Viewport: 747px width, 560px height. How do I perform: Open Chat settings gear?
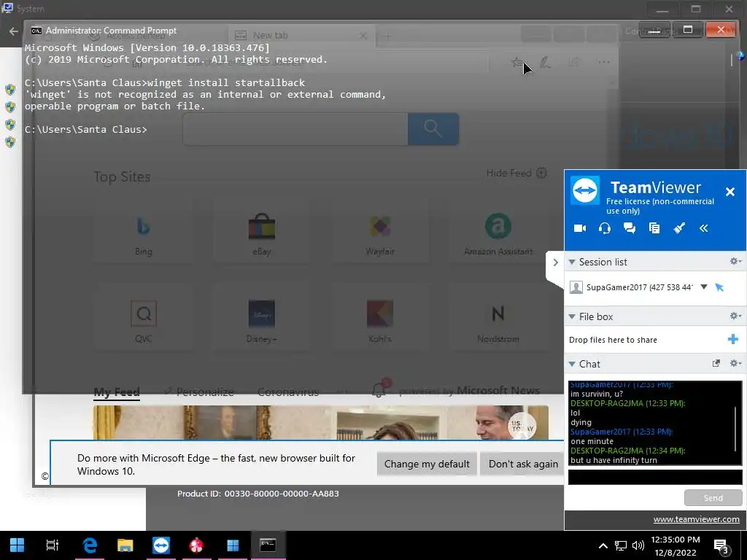[735, 363]
